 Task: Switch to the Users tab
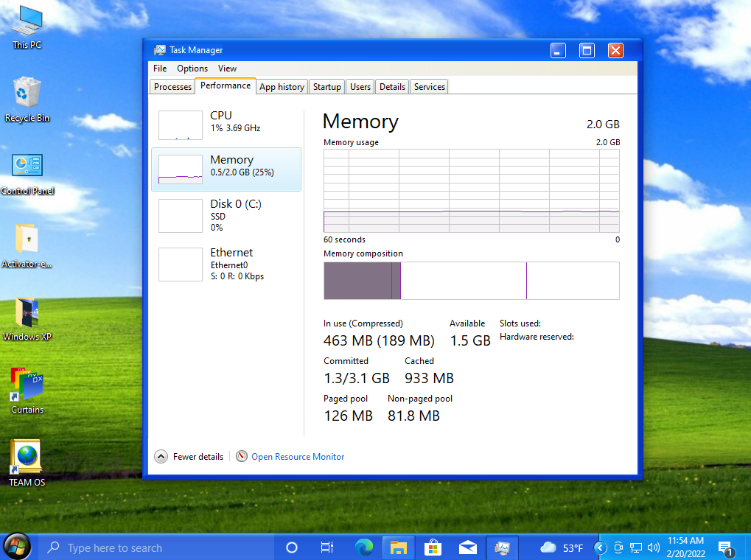pos(360,87)
